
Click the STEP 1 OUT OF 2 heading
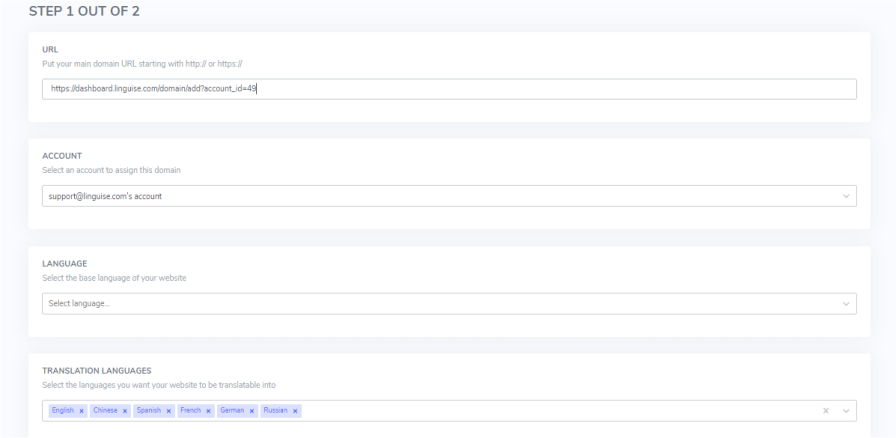[84, 11]
